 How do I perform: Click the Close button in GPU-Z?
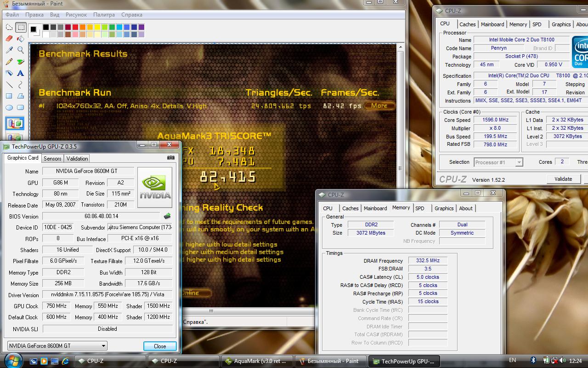click(x=160, y=346)
